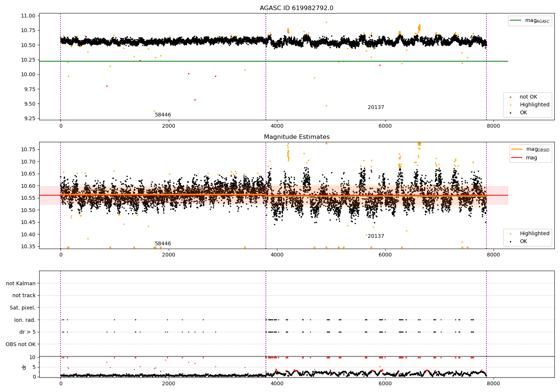Click the "58446" annotation in the Magnitude Estimates plot
The height and width of the screenshot is (392, 560).
coord(163,244)
